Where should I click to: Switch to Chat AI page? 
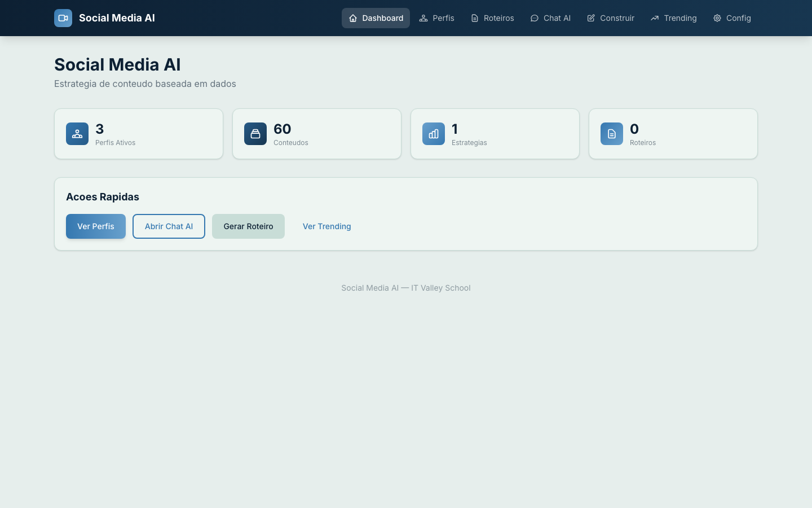550,18
